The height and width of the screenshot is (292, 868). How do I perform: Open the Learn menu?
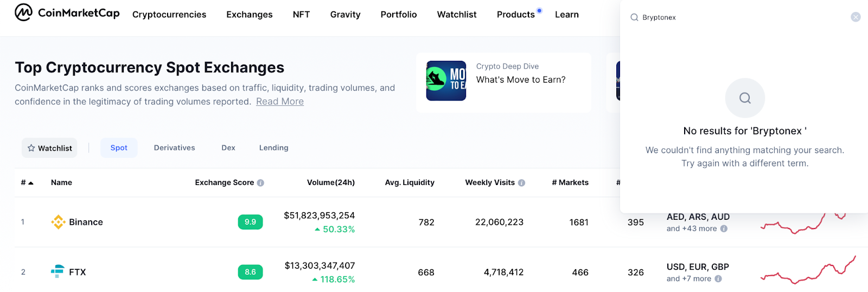pos(567,15)
